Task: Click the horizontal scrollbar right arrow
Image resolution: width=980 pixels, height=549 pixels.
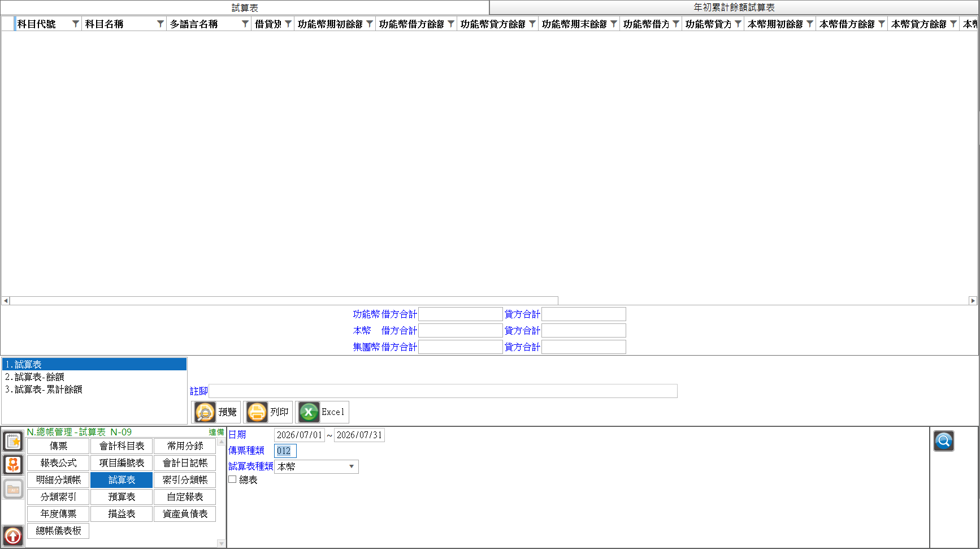Action: coord(973,301)
